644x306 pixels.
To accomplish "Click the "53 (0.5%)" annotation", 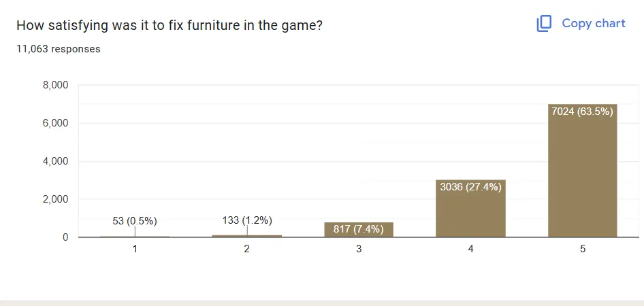I will [135, 220].
